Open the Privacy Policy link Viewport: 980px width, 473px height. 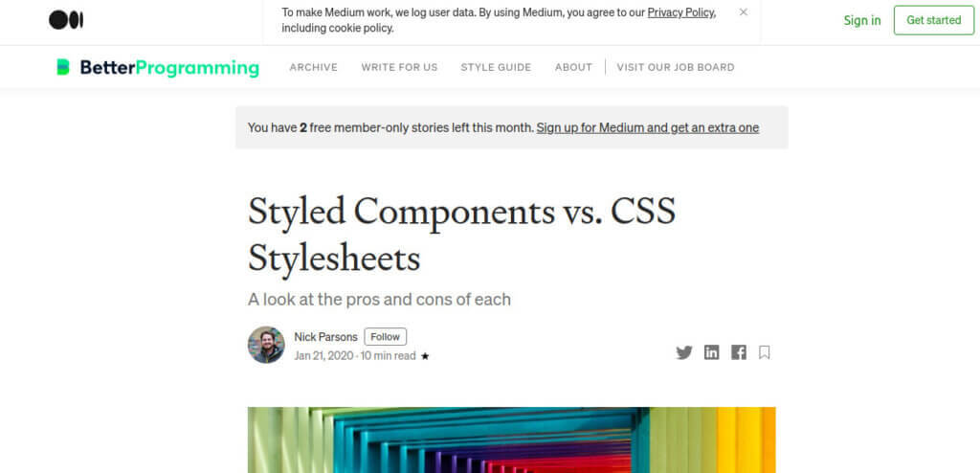680,12
